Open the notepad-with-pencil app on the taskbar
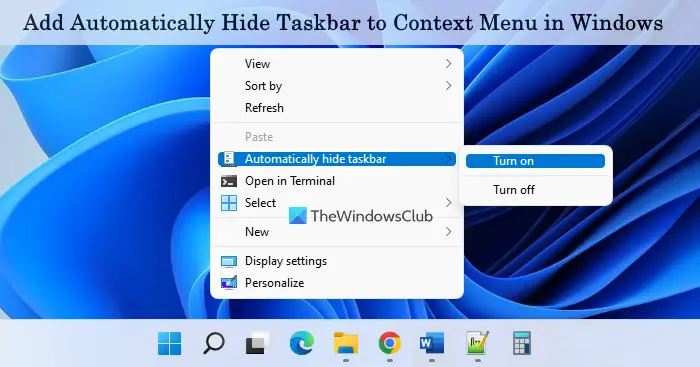 coord(477,343)
